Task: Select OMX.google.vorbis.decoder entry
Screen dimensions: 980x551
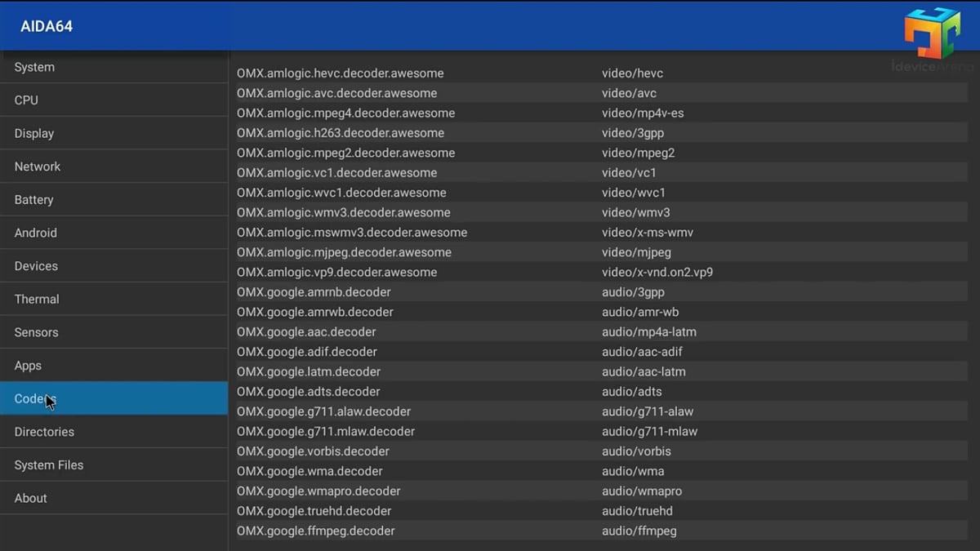Action: (602, 451)
